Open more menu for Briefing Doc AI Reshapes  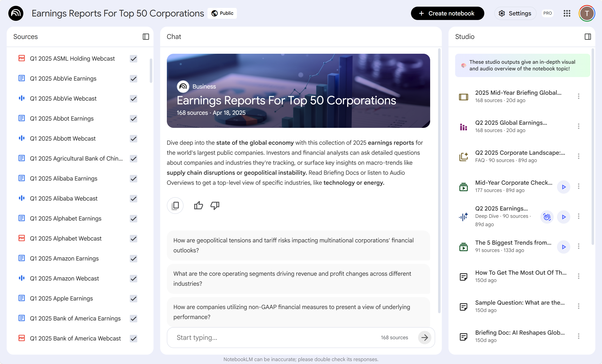(x=578, y=336)
